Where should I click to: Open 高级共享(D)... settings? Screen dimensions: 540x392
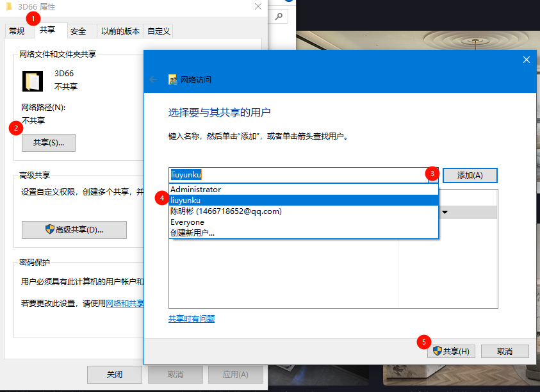[74, 230]
